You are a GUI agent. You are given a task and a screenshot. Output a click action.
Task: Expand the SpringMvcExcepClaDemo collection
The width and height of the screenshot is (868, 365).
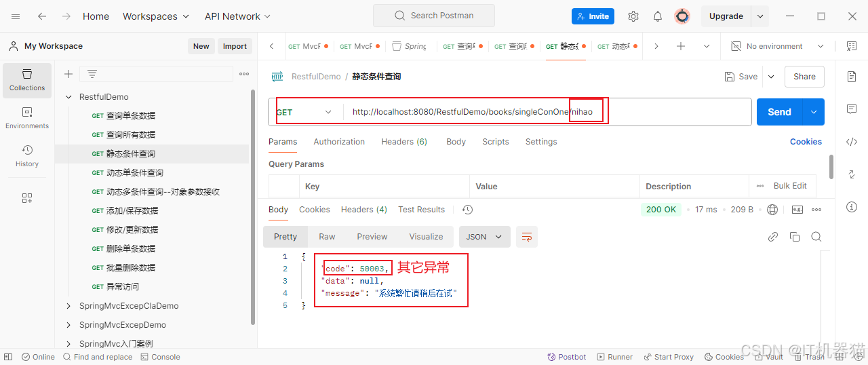click(68, 306)
